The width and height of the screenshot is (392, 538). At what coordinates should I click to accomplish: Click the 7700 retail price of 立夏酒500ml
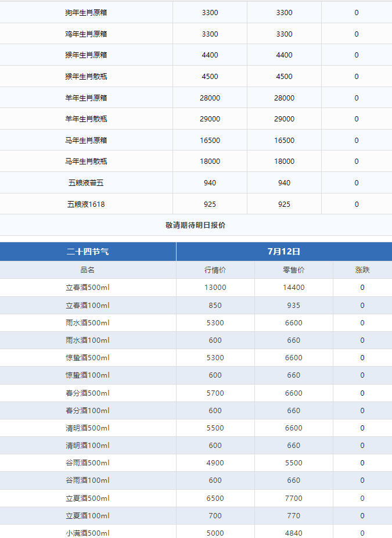tap(294, 498)
